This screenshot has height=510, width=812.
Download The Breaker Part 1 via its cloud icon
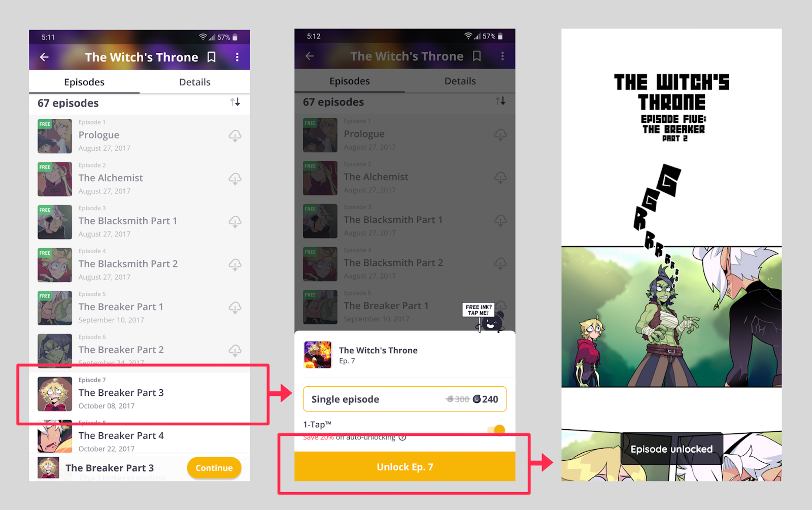coord(235,308)
